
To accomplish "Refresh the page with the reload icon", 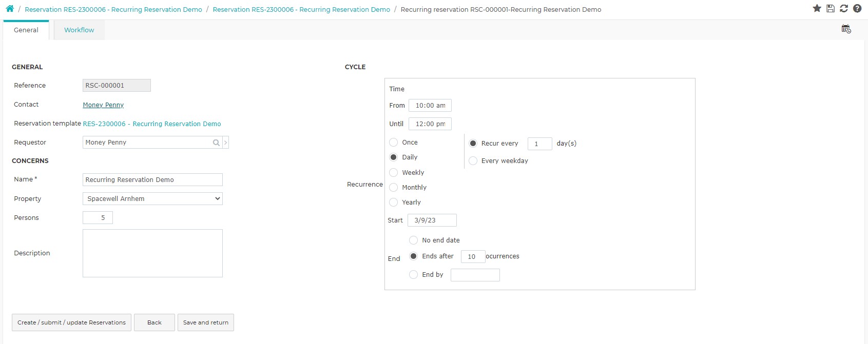I will [844, 8].
